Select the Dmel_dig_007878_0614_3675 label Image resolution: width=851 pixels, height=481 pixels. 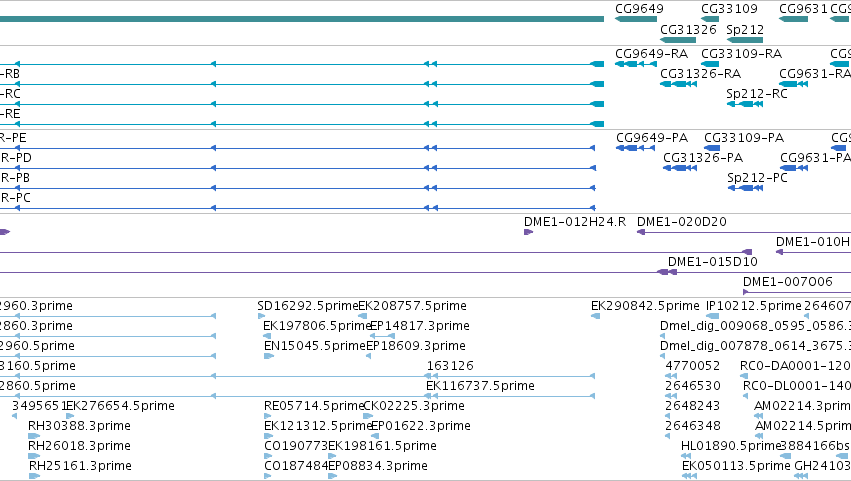tap(753, 346)
